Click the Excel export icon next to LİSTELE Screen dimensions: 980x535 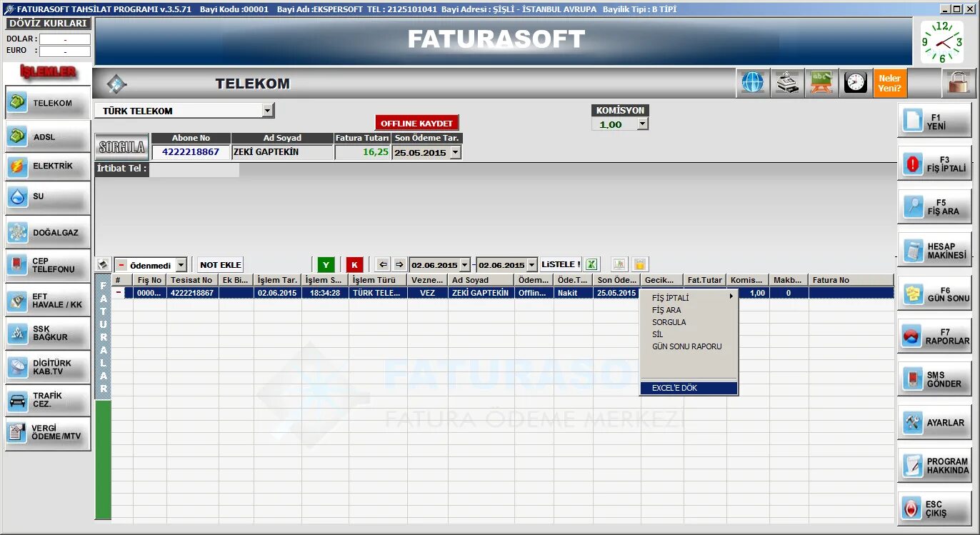tap(591, 264)
